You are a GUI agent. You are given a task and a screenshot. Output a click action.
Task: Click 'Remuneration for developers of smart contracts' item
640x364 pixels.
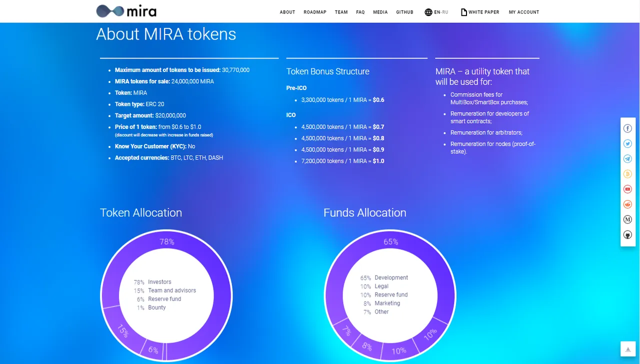(x=489, y=117)
